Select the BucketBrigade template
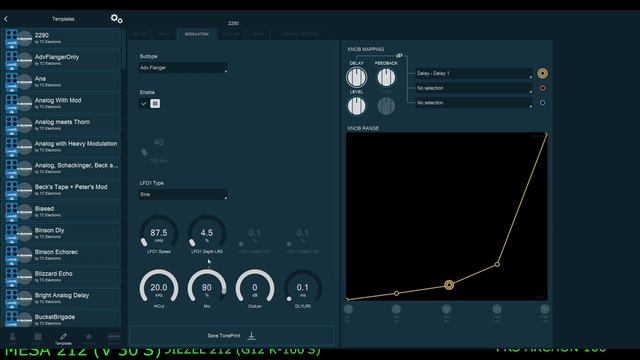Viewport: 640px width, 360px height. (62, 319)
